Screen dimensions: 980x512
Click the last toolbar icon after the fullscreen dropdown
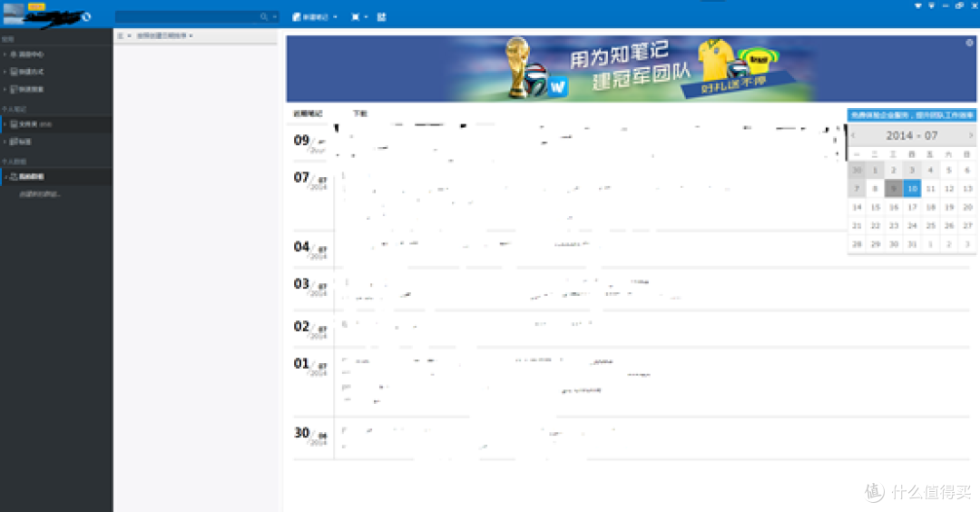[381, 17]
